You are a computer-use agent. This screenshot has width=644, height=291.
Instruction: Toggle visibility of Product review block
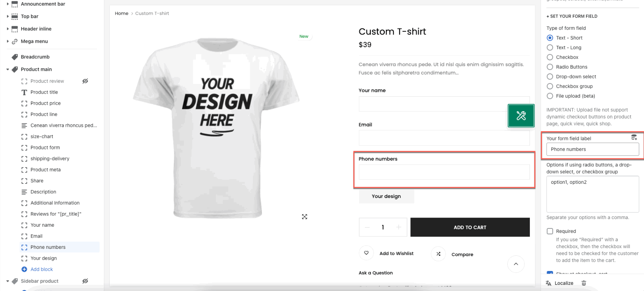(x=85, y=81)
